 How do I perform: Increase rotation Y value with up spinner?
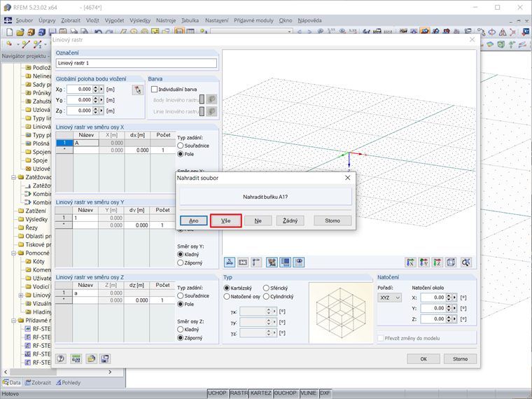tap(449, 307)
